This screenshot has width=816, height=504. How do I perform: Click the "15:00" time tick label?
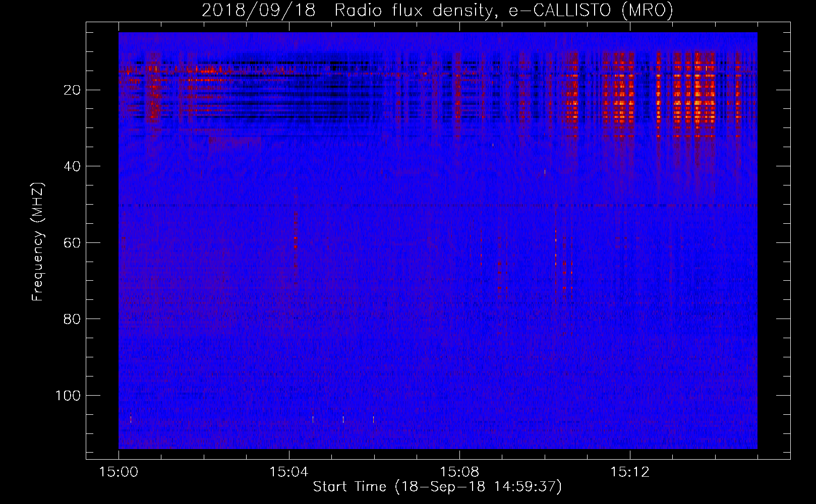click(x=119, y=472)
